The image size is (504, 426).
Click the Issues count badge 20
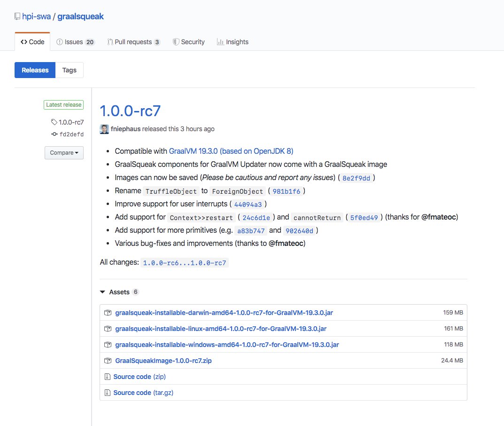pos(90,42)
